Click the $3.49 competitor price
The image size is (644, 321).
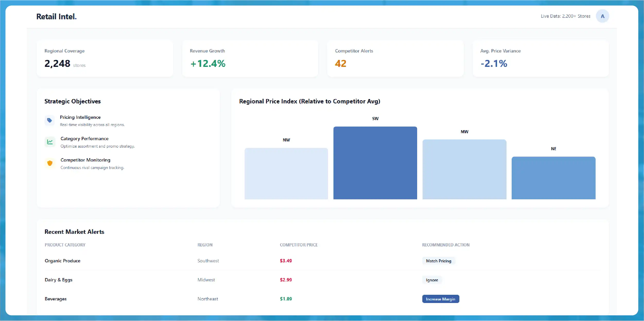[x=286, y=261]
